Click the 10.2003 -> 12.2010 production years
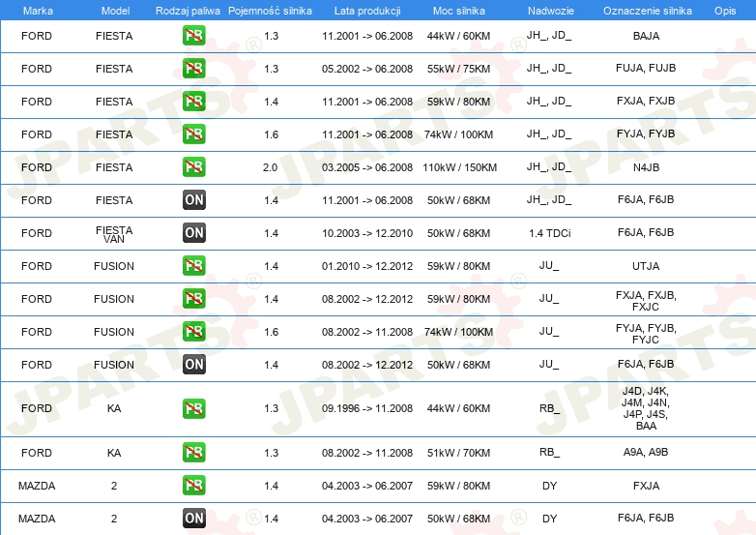The height and width of the screenshot is (535, 756). 367,233
